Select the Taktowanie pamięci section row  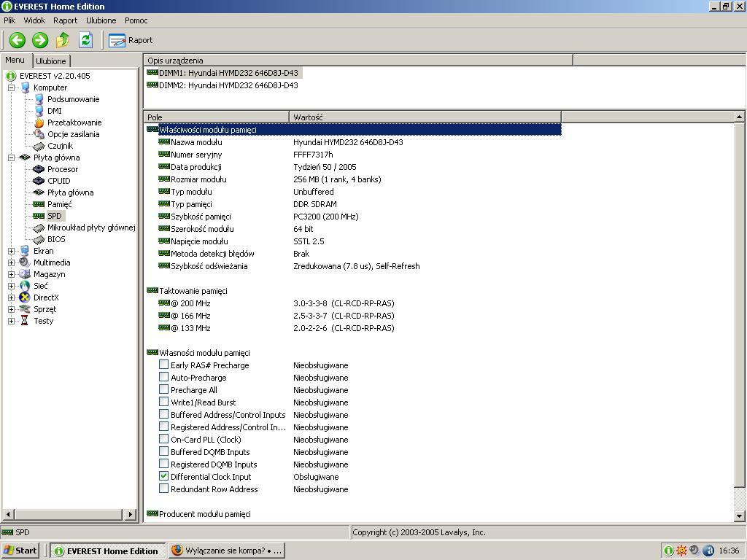click(187, 291)
